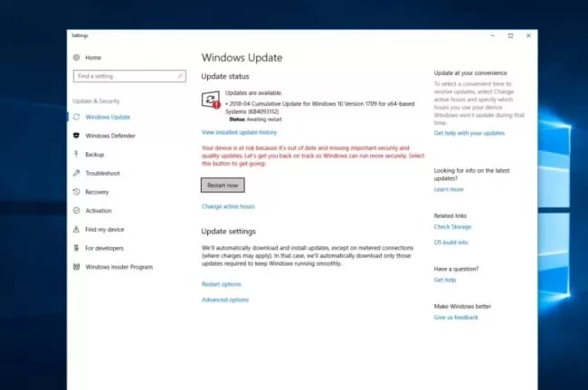The width and height of the screenshot is (588, 390).
Task: Click the search magnifier icon
Action: [180, 76]
